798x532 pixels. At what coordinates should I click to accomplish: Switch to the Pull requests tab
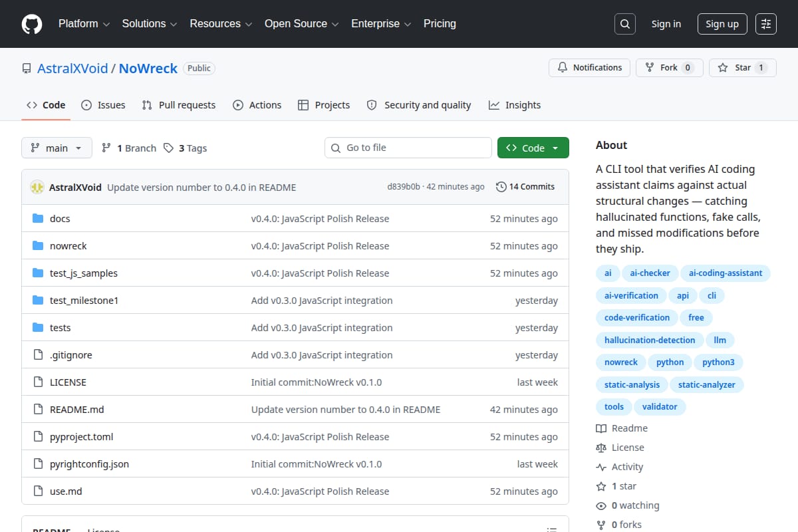pyautogui.click(x=179, y=105)
